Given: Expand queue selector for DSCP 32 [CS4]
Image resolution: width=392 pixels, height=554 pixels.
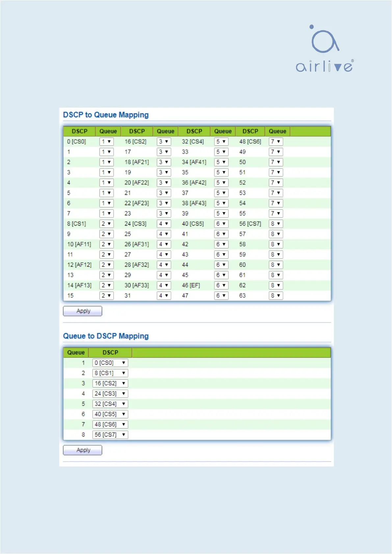Looking at the screenshot, I should pyautogui.click(x=221, y=142).
